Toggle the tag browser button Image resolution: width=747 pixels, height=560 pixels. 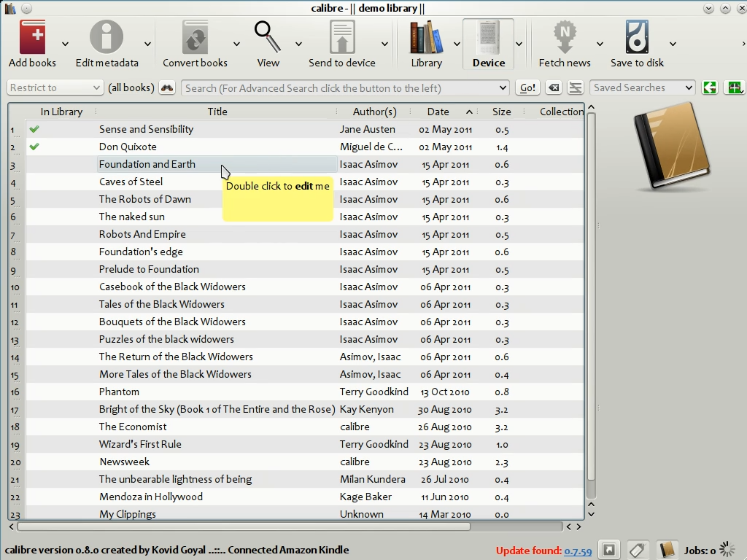tap(637, 550)
